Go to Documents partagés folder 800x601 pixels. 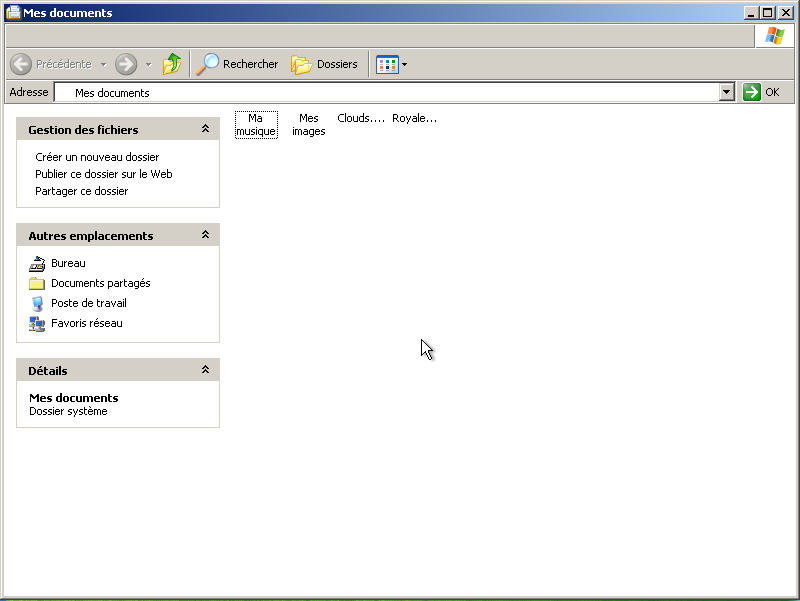(100, 283)
